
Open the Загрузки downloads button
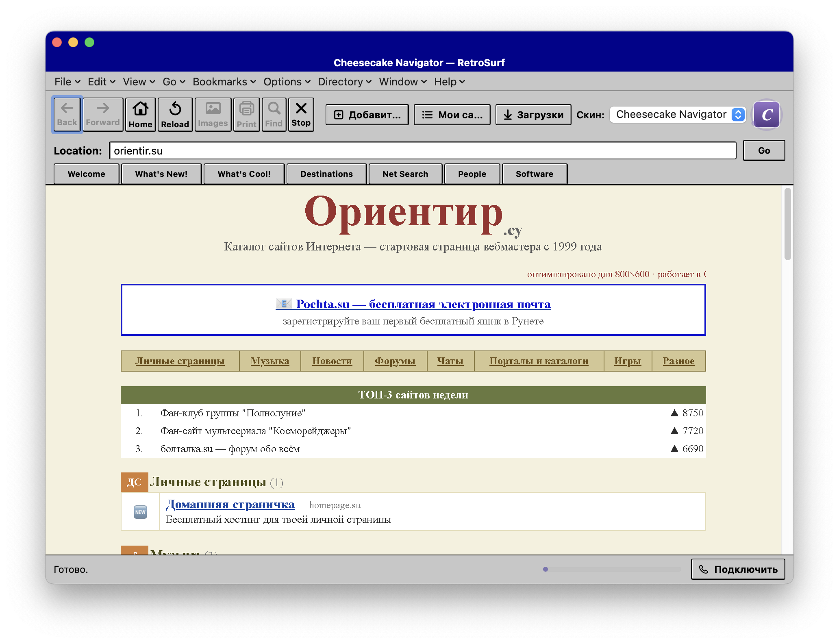533,115
